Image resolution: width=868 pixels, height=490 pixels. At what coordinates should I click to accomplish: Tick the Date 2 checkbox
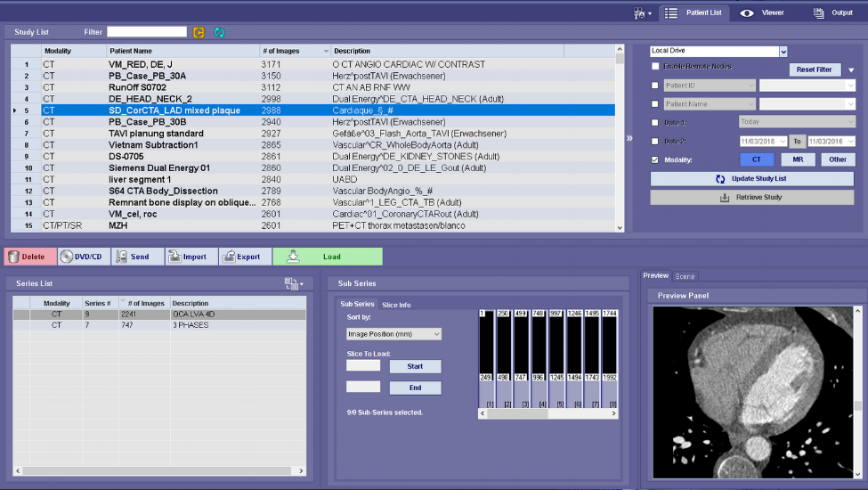656,141
